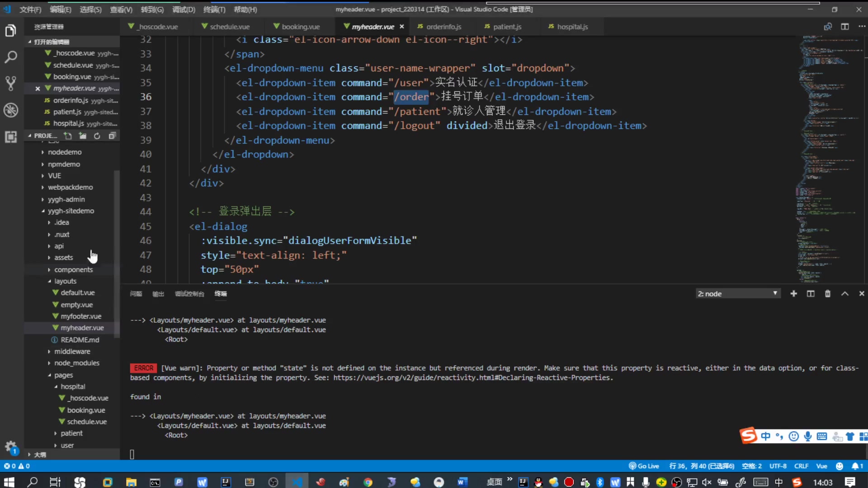Expand the webpackdemo folder

[x=71, y=187]
